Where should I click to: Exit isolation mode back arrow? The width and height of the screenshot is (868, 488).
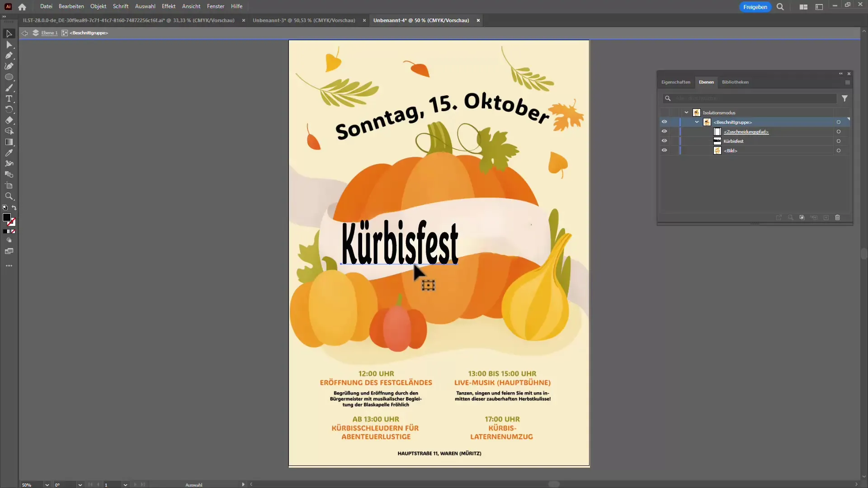click(25, 33)
